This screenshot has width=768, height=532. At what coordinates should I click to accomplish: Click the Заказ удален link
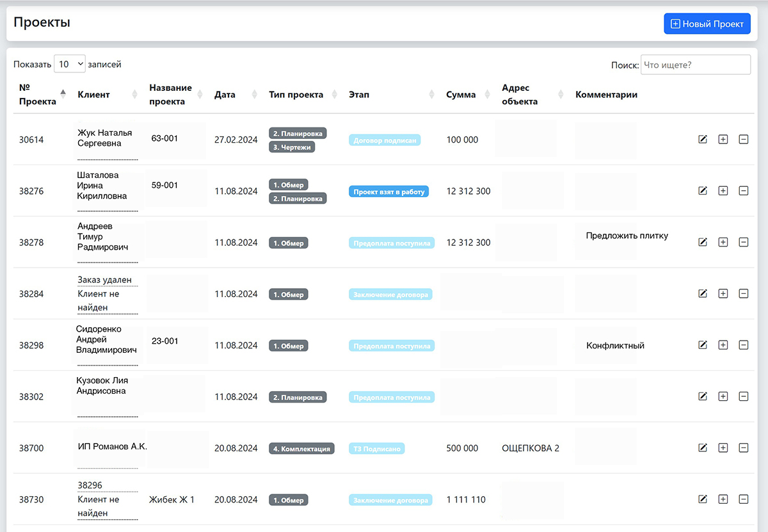(104, 280)
